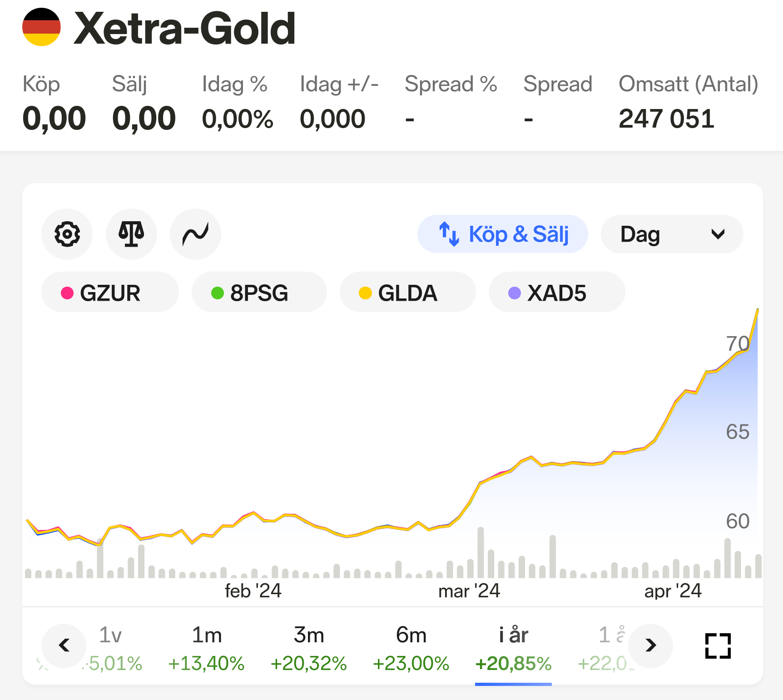Expand the Dag dropdown chevron
Viewport: 783px width, 700px height.
(718, 234)
